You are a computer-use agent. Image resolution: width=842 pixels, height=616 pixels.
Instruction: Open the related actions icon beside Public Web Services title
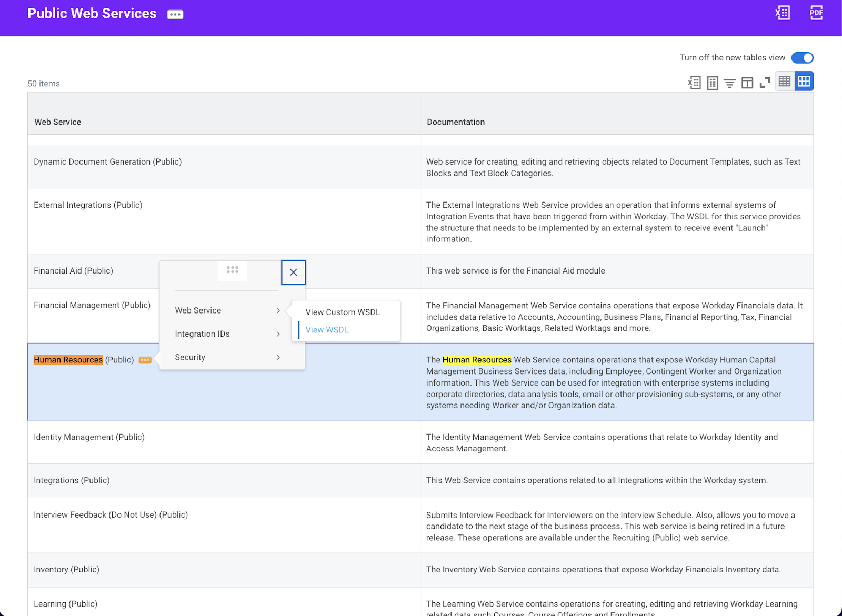point(175,14)
